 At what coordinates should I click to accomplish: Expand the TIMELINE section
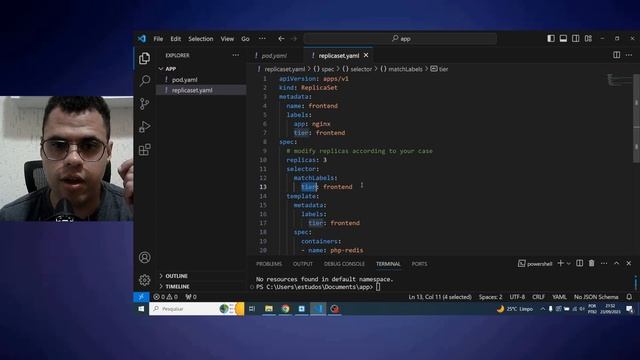tap(201, 287)
